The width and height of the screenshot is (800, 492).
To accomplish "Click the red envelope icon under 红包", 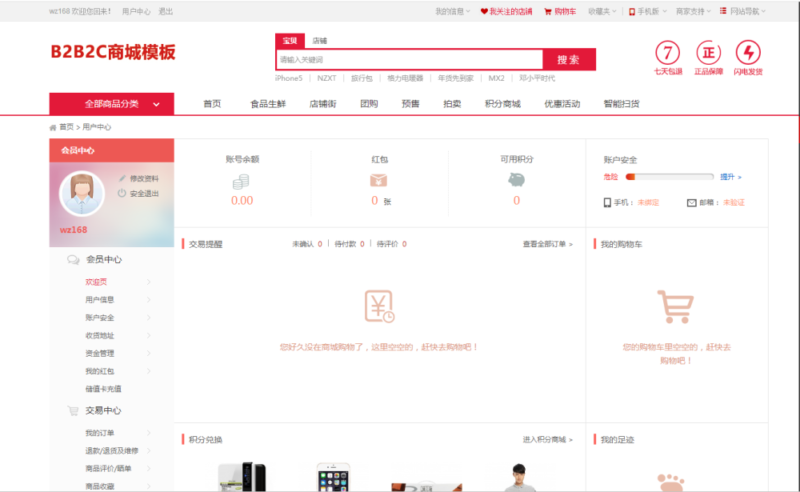I will pyautogui.click(x=379, y=180).
